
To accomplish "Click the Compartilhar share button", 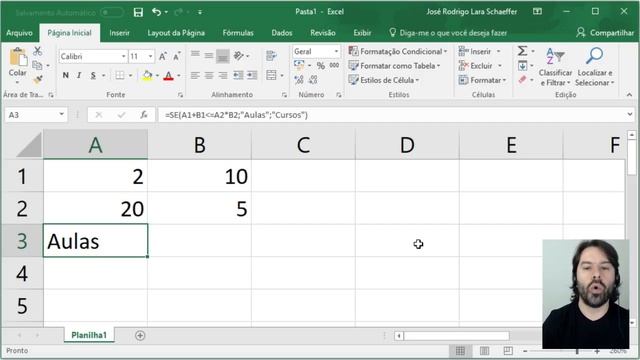I will [605, 33].
